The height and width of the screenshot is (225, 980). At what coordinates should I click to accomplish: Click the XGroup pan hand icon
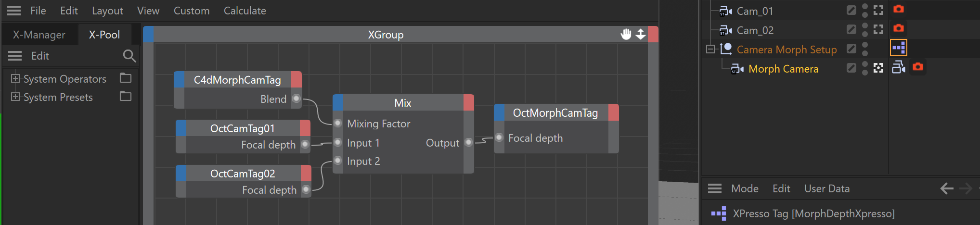point(626,34)
